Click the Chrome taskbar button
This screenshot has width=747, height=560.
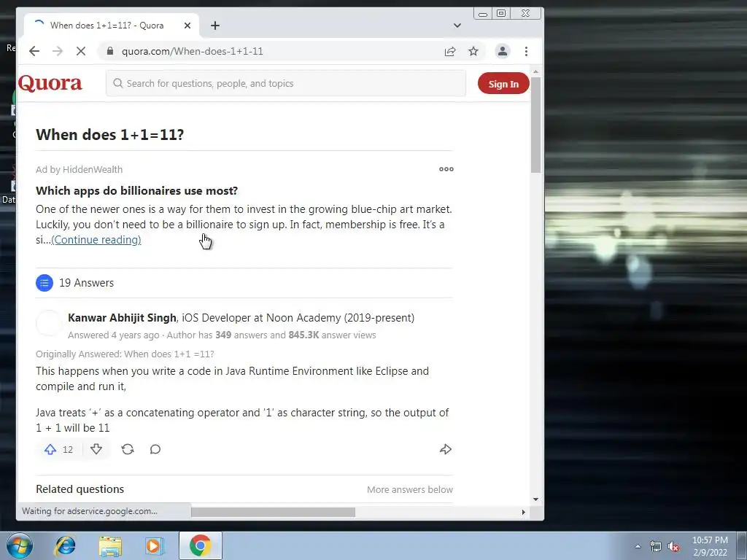pyautogui.click(x=200, y=545)
